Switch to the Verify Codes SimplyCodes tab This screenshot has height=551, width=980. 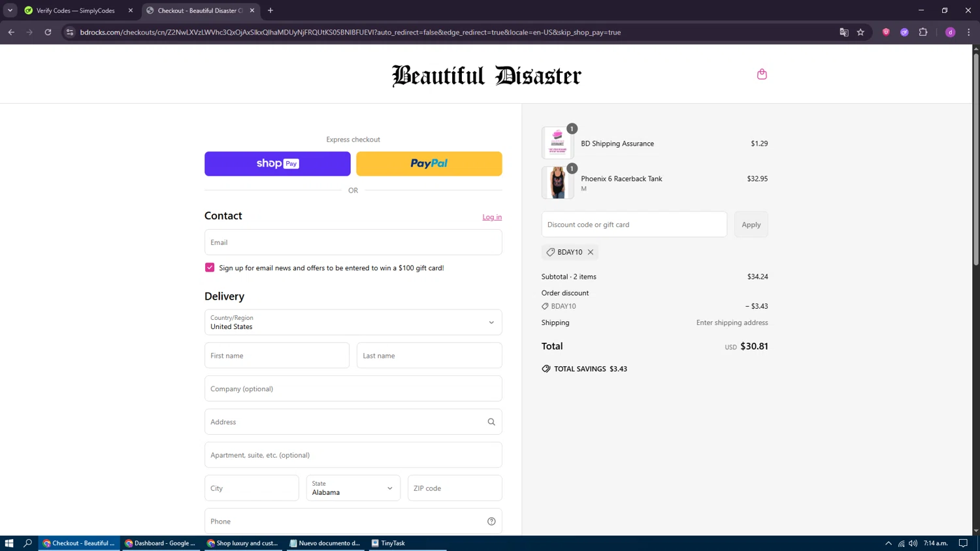[x=75, y=10]
